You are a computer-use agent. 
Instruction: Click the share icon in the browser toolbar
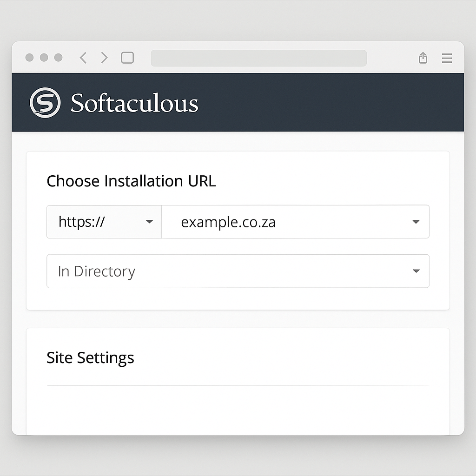(423, 58)
